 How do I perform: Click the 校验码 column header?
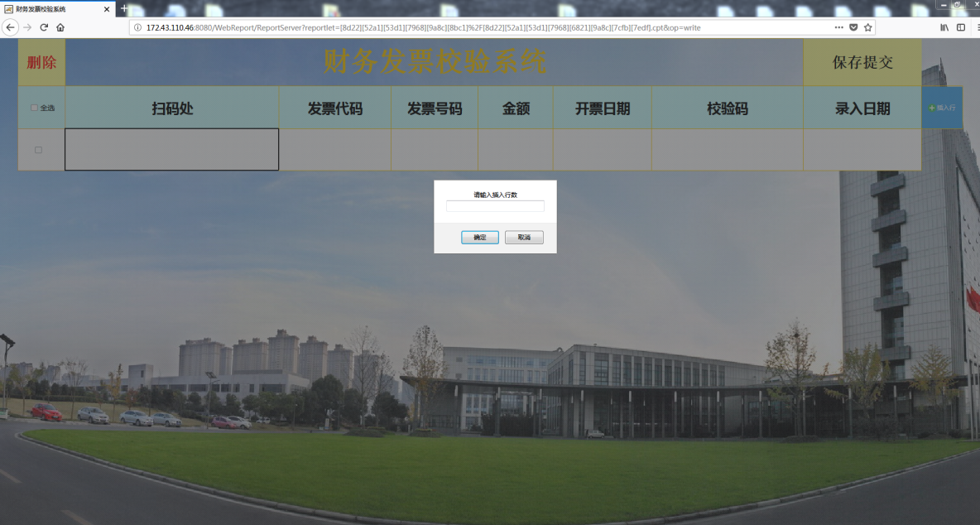click(728, 108)
